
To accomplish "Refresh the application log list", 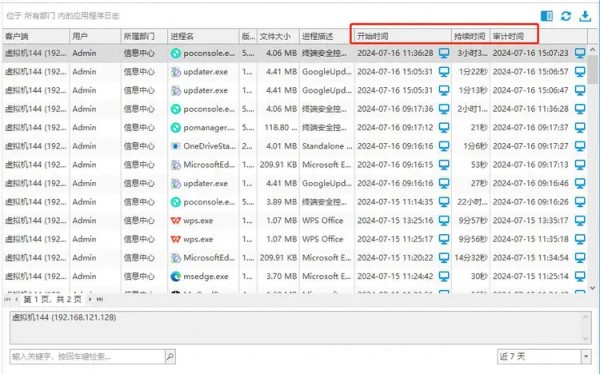I will [566, 16].
